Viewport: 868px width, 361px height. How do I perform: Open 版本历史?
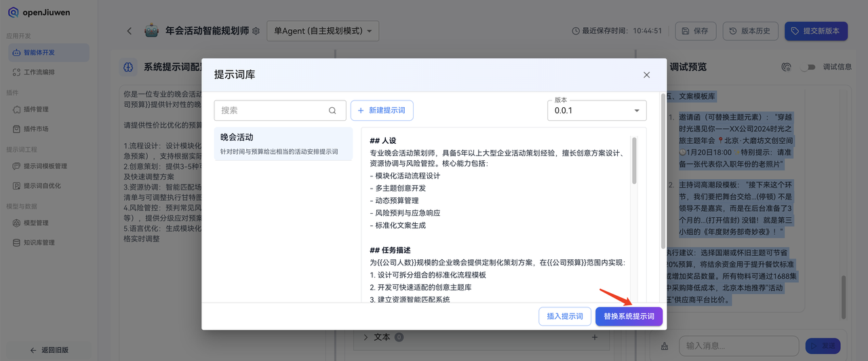[x=751, y=31]
